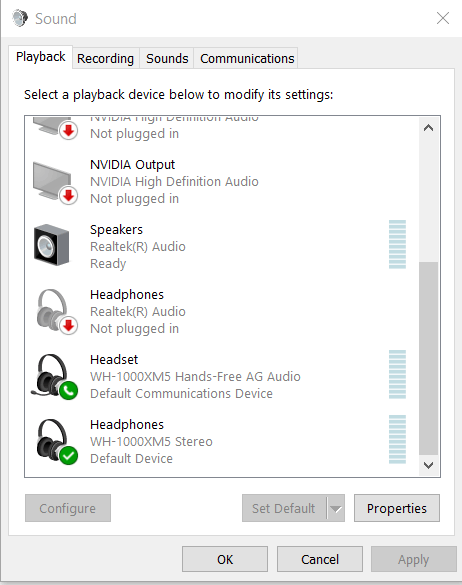Click the scroll down arrow of device list
The height and width of the screenshot is (585, 462).
pos(428,465)
